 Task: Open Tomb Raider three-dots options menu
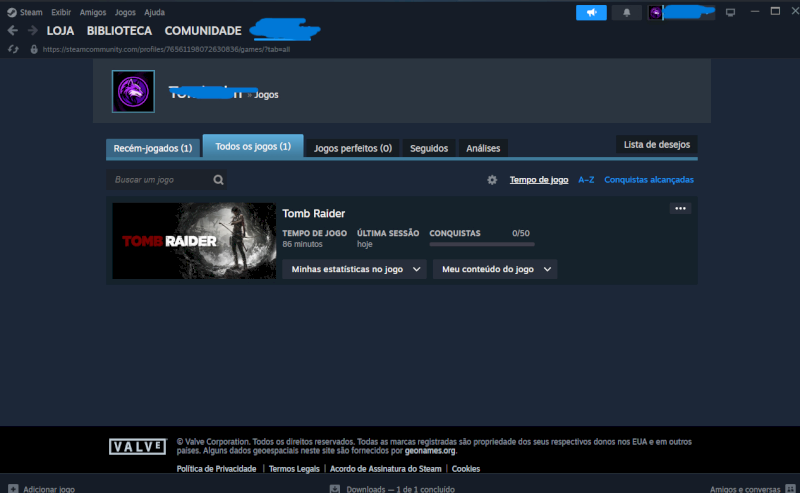click(680, 208)
